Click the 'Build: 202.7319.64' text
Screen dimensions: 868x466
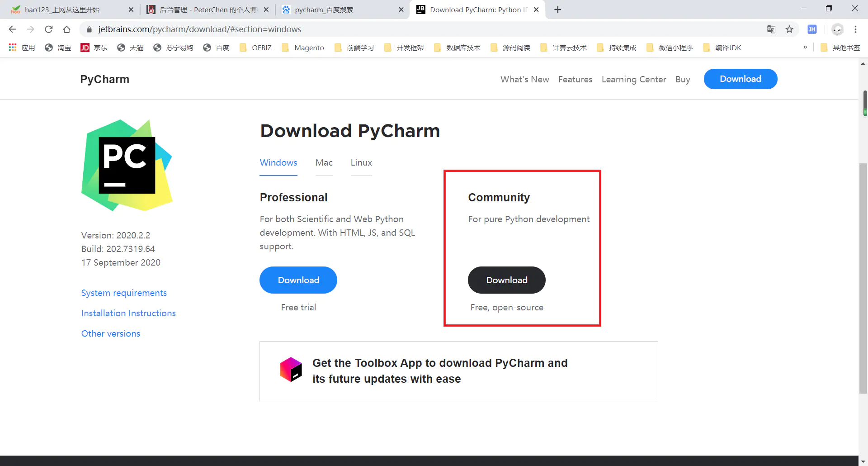point(118,249)
